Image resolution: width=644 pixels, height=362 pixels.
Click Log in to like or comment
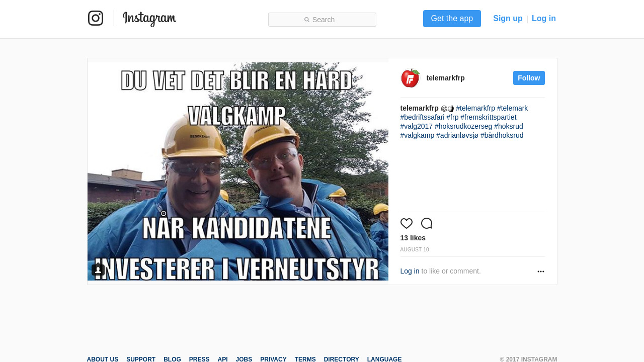pos(410,271)
